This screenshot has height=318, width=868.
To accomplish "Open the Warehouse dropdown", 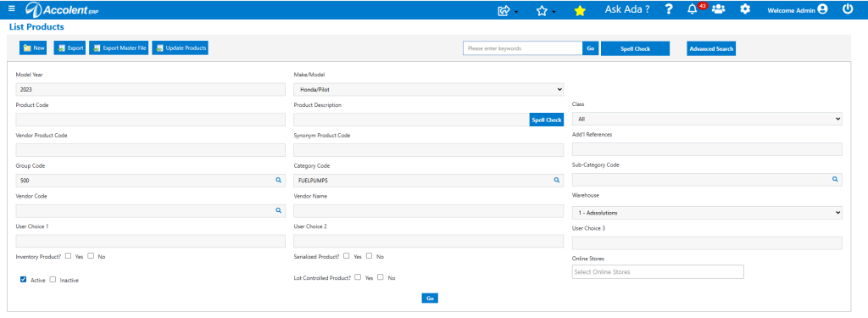I will click(x=707, y=213).
